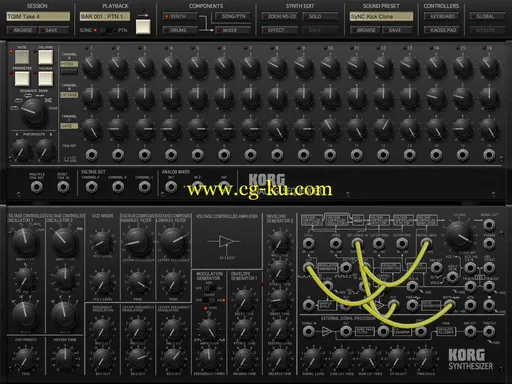Click the Voltage Out Channel B jack
The width and height of the screenshot is (512, 384).
pyautogui.click(x=118, y=187)
